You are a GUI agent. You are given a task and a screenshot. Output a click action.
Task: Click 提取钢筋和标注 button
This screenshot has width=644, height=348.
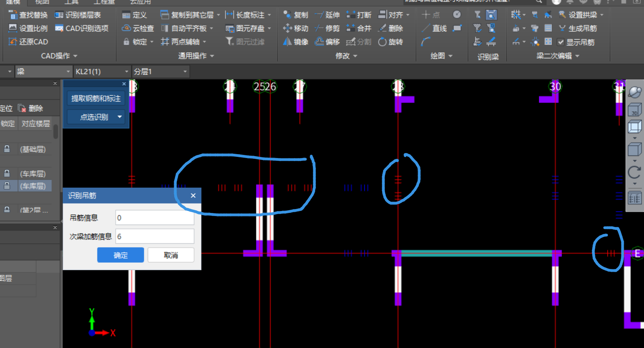(96, 98)
